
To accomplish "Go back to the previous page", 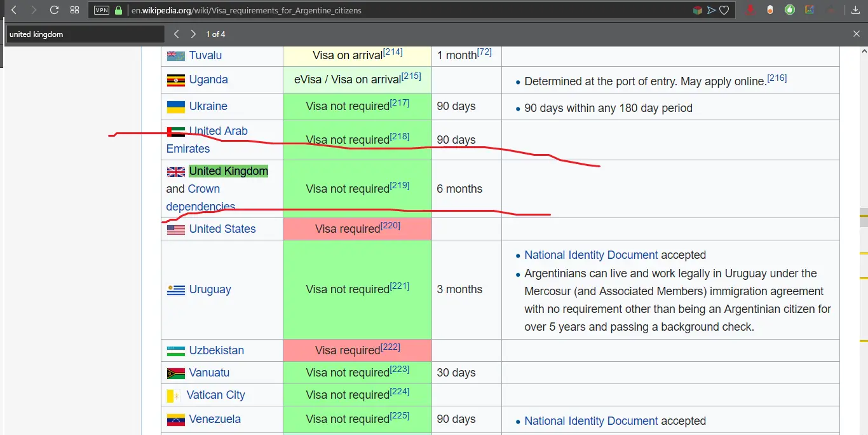I will (x=14, y=10).
